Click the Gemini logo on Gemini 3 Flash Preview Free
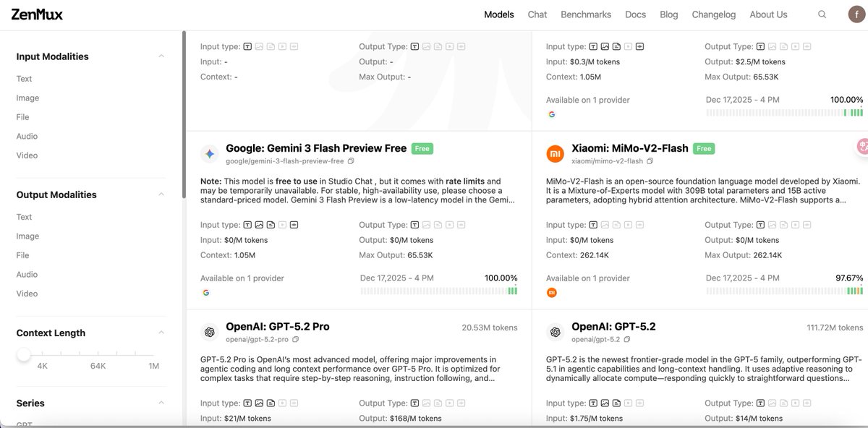The width and height of the screenshot is (868, 428). pos(209,153)
